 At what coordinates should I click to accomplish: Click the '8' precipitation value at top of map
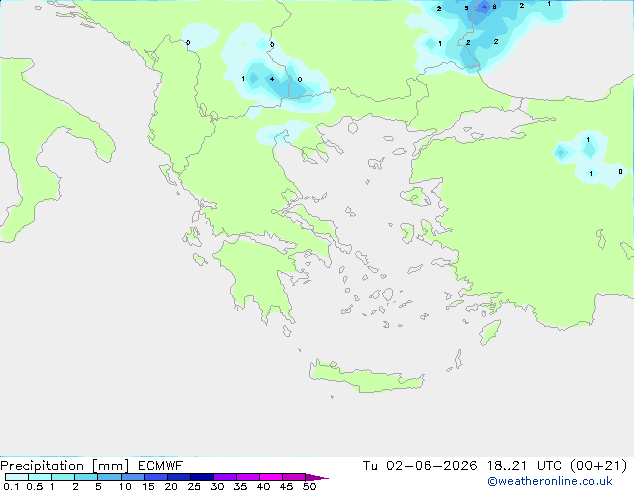point(494,7)
